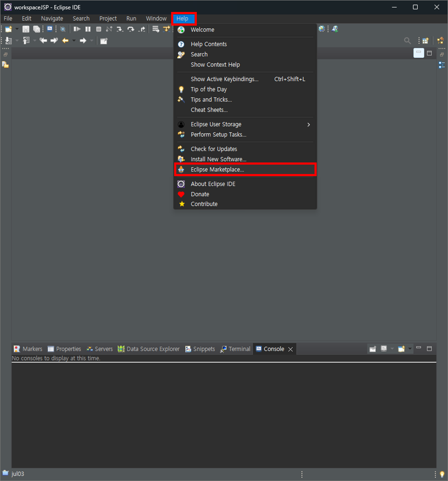The width and height of the screenshot is (448, 481).
Task: Open the New wizard dropdown arrow
Action: [x=17, y=29]
